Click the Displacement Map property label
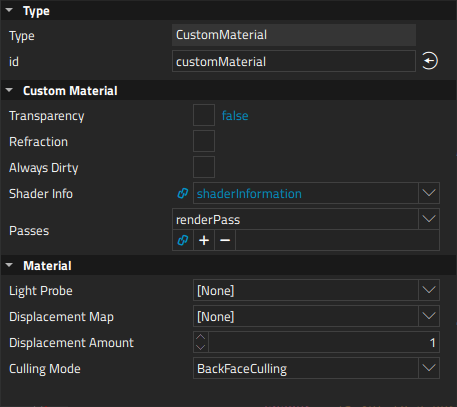This screenshot has width=457, height=407. tap(61, 317)
